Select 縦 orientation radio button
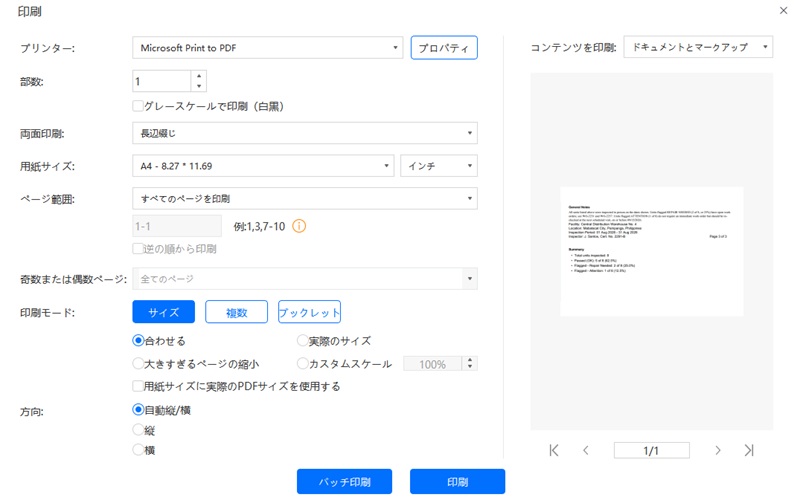The width and height of the screenshot is (800, 503). click(x=138, y=430)
